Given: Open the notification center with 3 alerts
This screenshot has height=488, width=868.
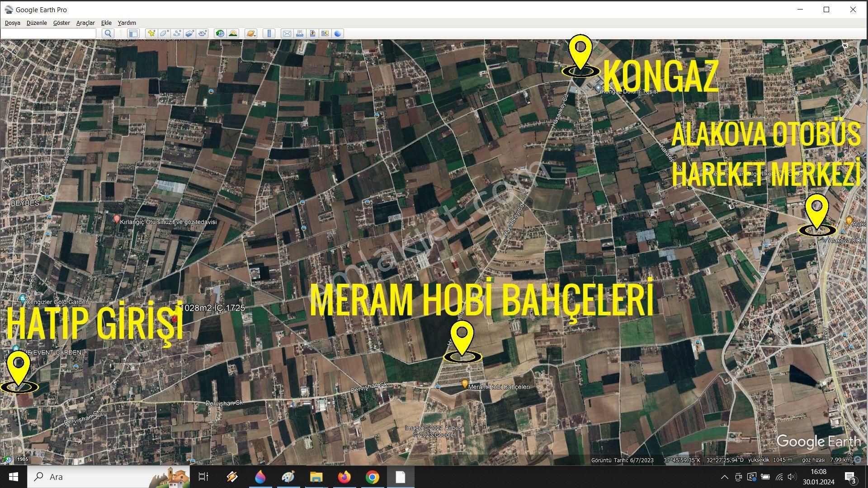Looking at the screenshot, I should click(850, 477).
